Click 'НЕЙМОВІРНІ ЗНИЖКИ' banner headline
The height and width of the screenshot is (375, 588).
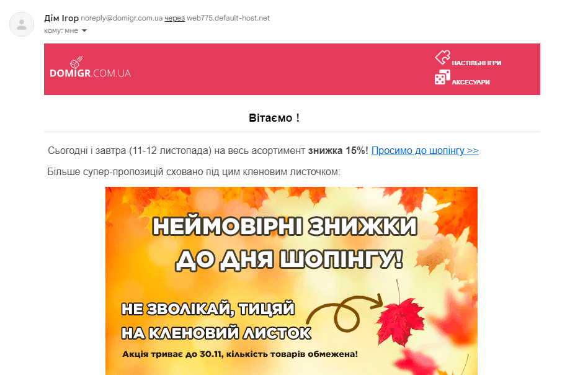[x=285, y=226]
